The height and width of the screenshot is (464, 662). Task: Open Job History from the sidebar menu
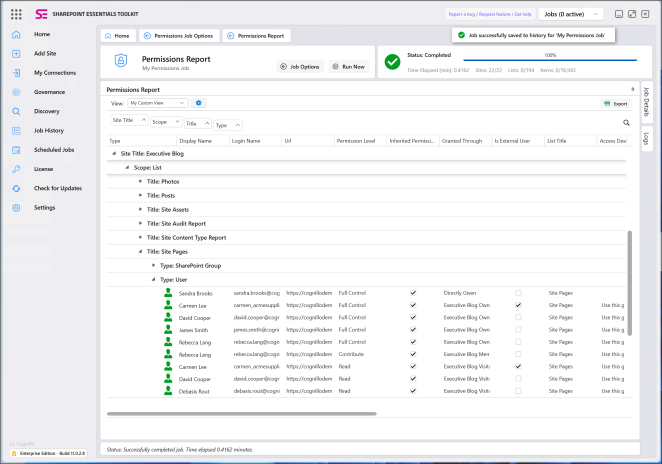49,131
